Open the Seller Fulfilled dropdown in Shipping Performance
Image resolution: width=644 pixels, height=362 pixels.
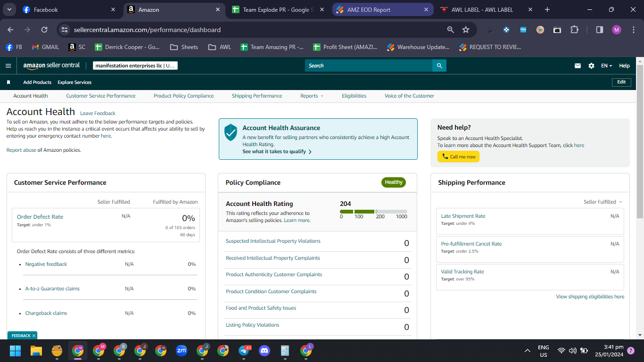point(603,202)
